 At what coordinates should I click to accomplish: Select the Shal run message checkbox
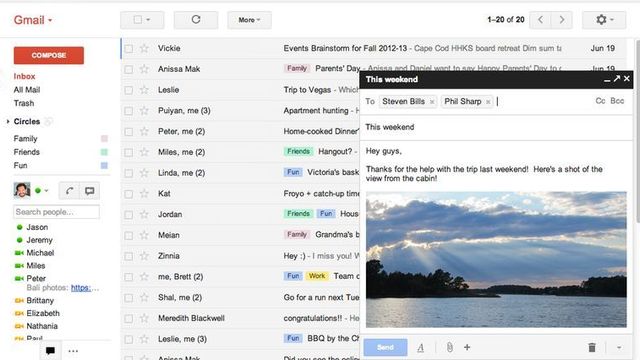point(129,298)
